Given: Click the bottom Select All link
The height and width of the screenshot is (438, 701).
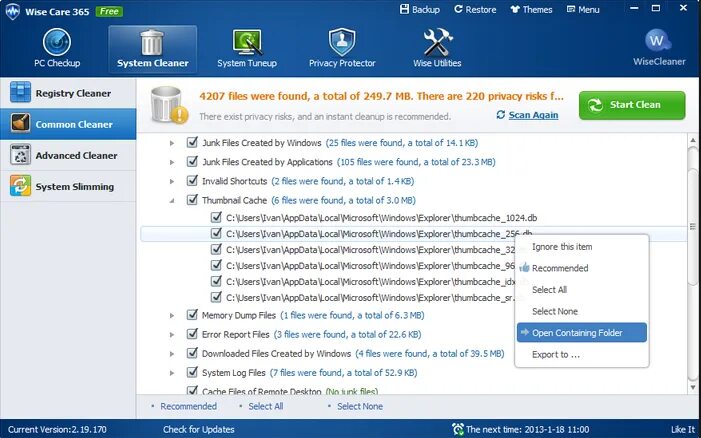Looking at the screenshot, I should click(x=266, y=406).
